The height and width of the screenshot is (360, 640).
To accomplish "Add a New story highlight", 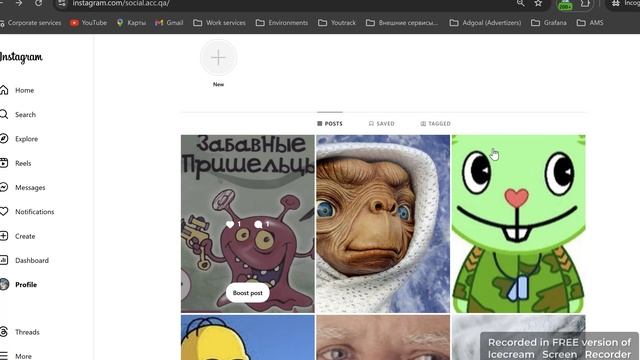I will (218, 58).
